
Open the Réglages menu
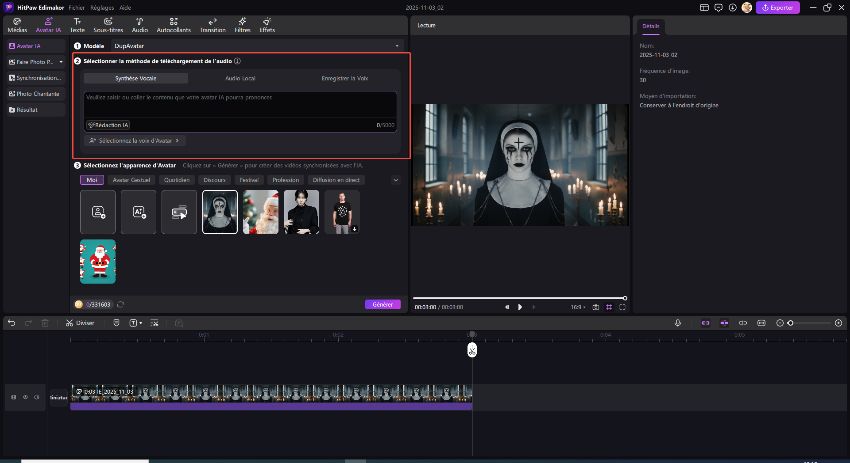click(x=101, y=7)
